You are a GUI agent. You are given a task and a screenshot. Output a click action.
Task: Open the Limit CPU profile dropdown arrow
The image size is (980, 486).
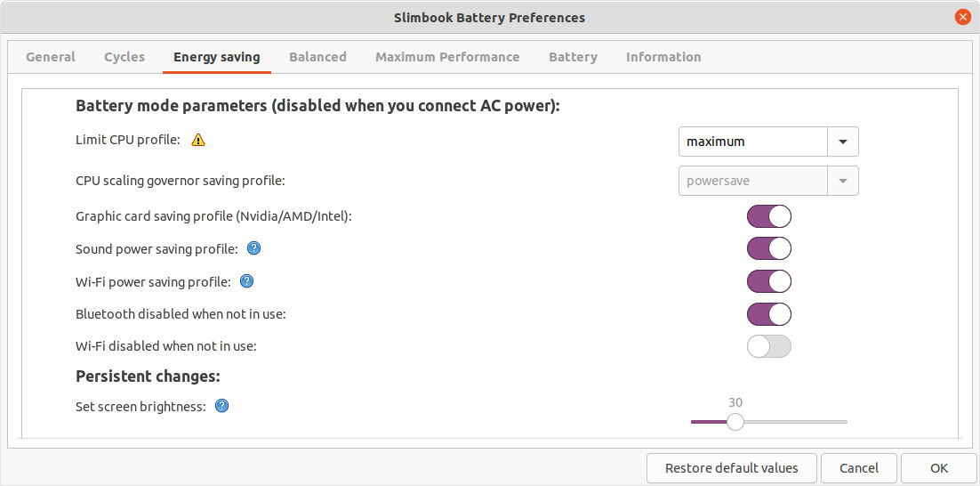tap(843, 142)
